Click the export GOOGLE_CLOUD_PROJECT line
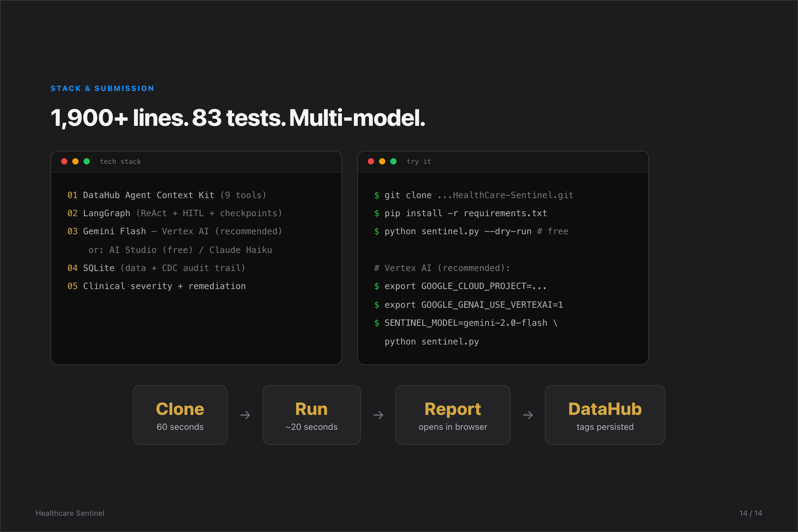Viewport: 798px width, 532px height. (x=460, y=286)
